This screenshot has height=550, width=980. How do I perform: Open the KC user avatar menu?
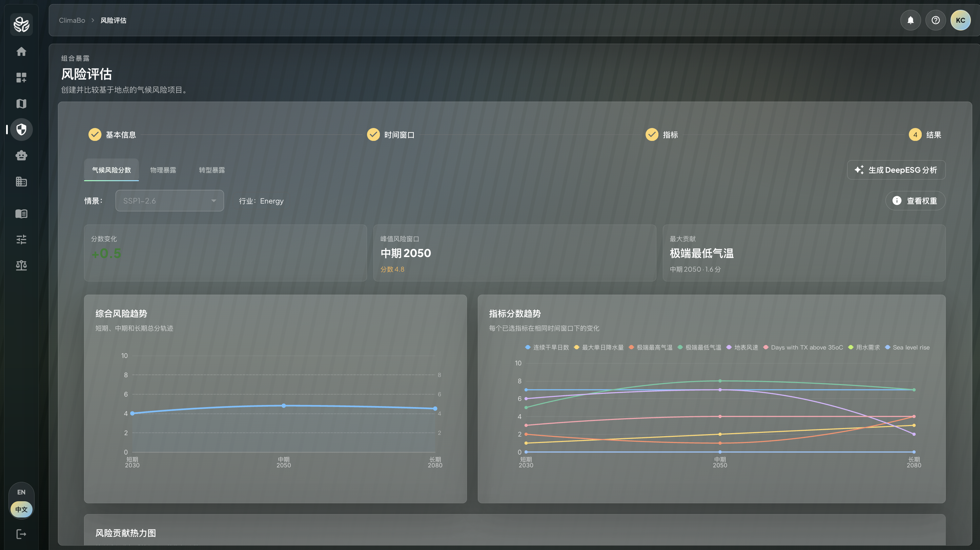point(961,20)
